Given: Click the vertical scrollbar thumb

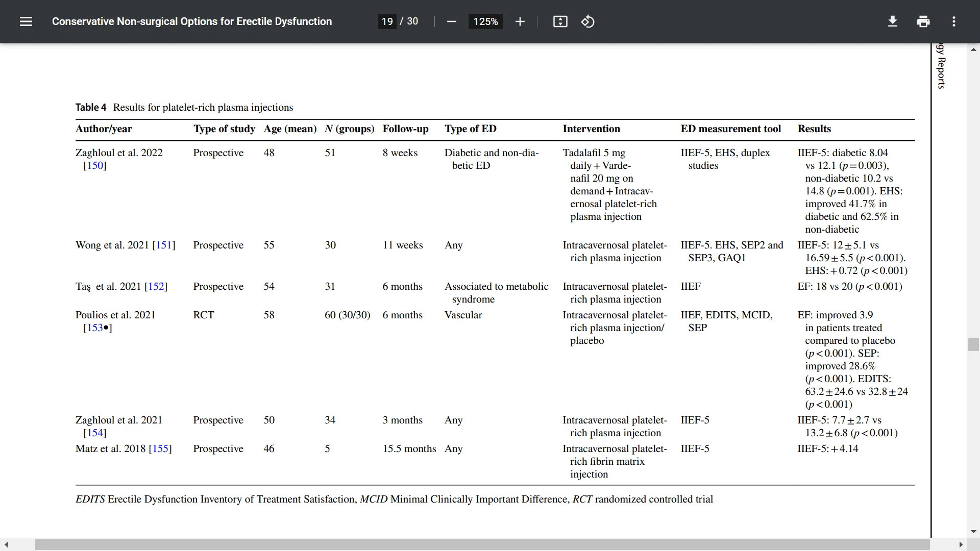Looking at the screenshot, I should point(973,344).
